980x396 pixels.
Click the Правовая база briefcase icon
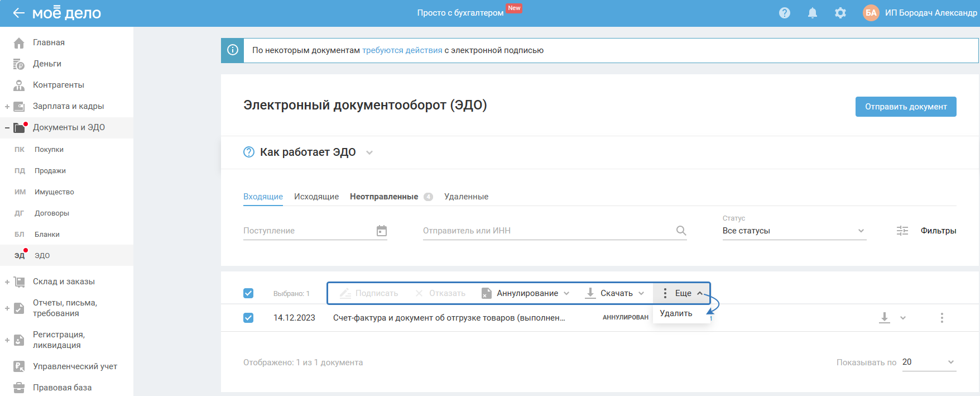pyautogui.click(x=19, y=388)
